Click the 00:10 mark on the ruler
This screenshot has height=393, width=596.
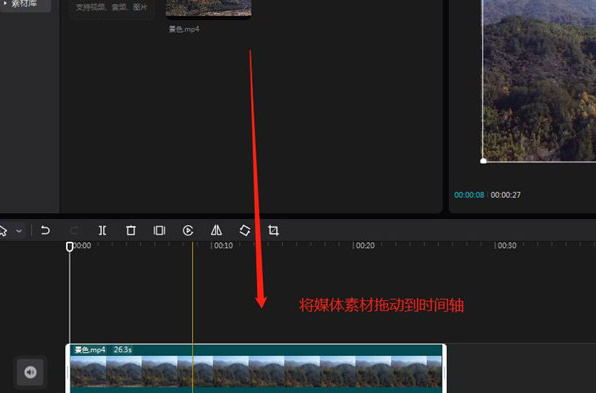223,246
